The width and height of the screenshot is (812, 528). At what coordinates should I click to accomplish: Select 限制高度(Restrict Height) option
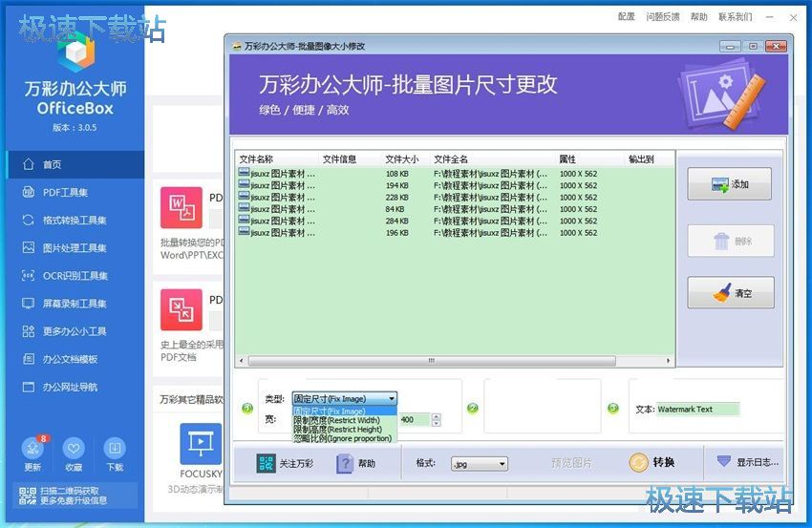point(344,429)
